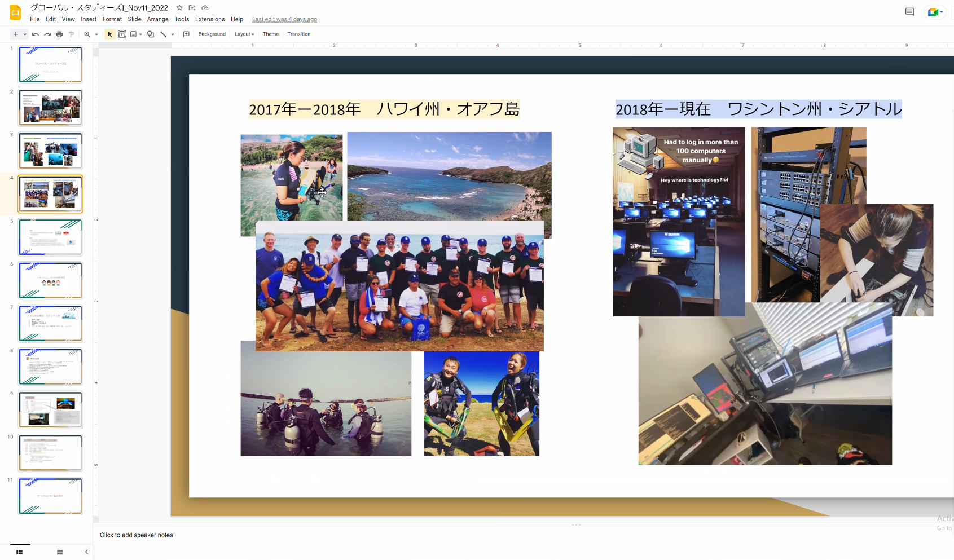
Task: Click the Undo arrow icon
Action: [36, 34]
